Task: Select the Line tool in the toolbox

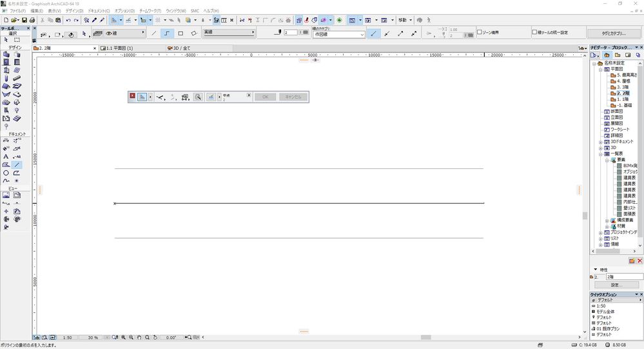Action: coord(17,165)
